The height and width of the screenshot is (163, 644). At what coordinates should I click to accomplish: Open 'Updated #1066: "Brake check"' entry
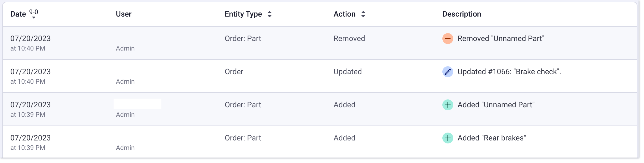click(509, 72)
